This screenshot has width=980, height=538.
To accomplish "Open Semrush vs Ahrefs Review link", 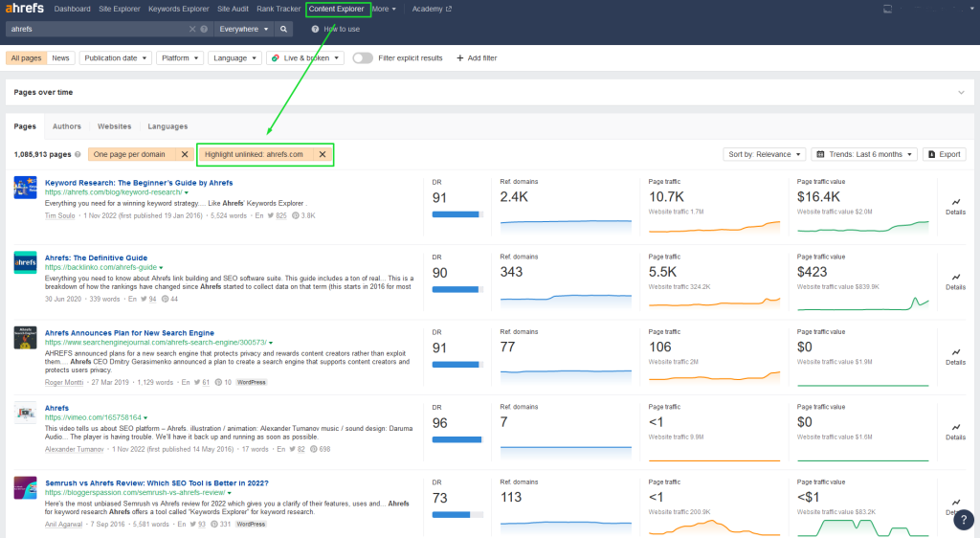I will coord(157,483).
